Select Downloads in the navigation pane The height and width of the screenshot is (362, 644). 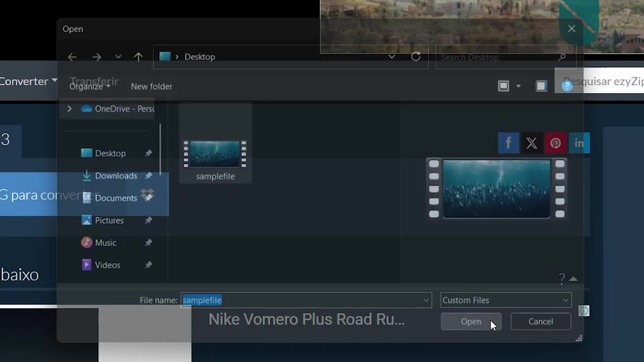click(110, 176)
